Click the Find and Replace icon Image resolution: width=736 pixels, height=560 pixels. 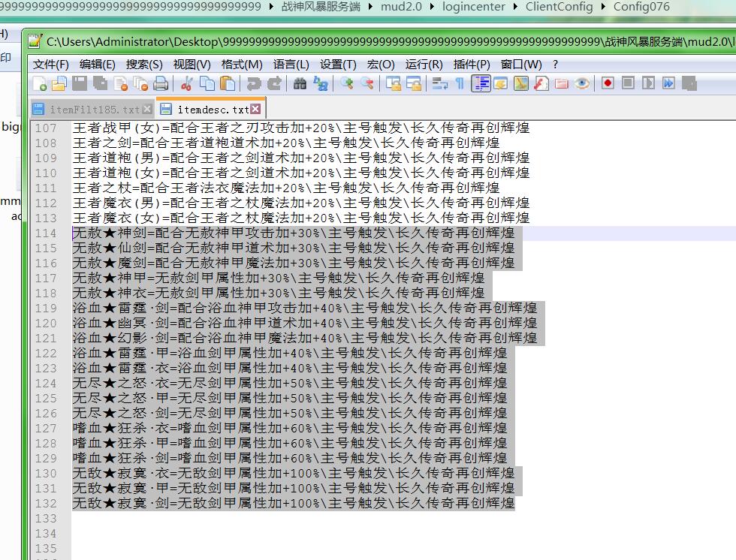click(321, 83)
